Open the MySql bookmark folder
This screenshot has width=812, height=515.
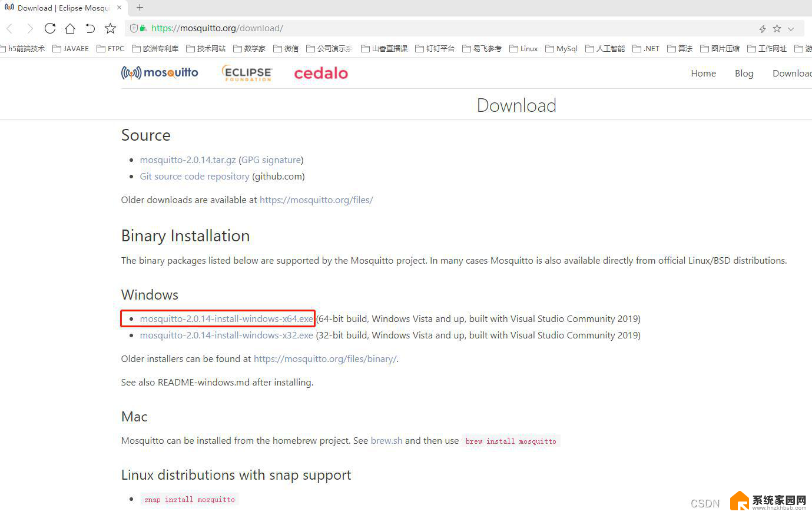click(x=562, y=48)
